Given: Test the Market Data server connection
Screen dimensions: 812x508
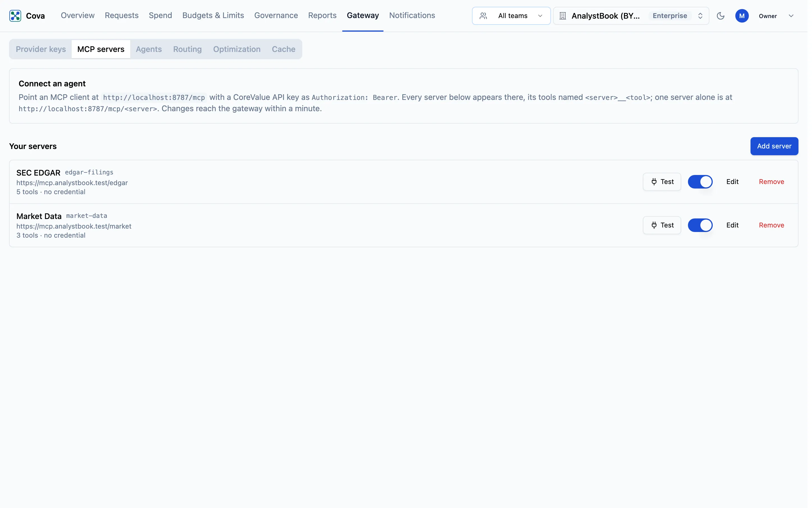Looking at the screenshot, I should coord(662,225).
